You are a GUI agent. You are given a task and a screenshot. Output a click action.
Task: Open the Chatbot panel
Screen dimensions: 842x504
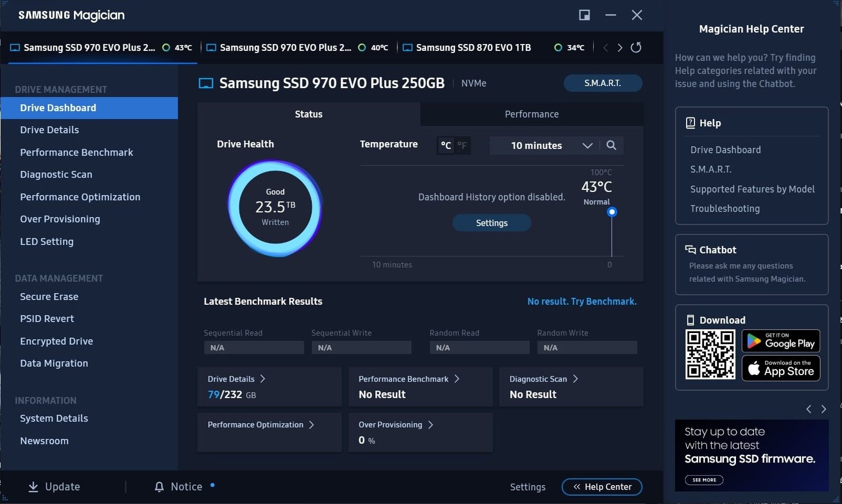(752, 264)
